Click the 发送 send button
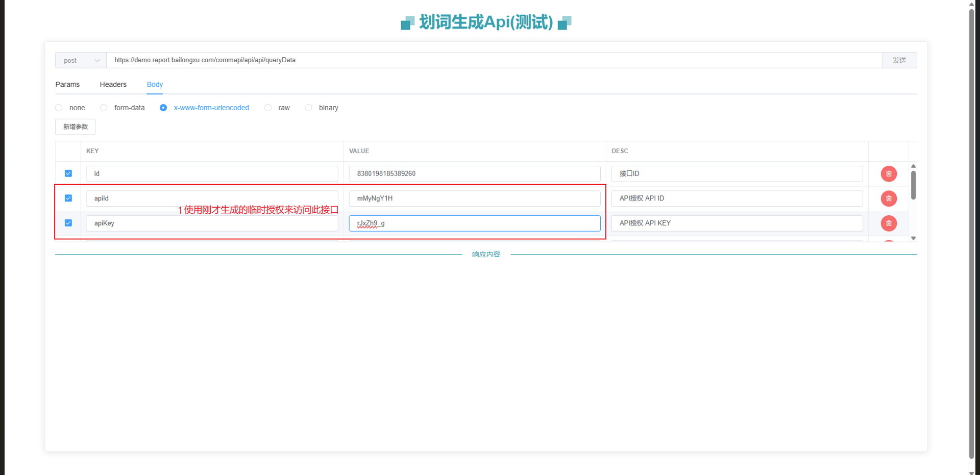 tap(899, 60)
